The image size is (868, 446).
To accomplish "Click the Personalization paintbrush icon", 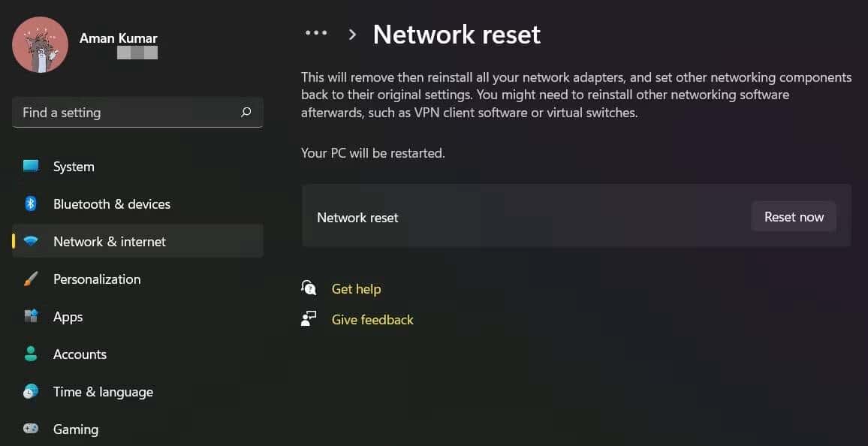I will [31, 279].
